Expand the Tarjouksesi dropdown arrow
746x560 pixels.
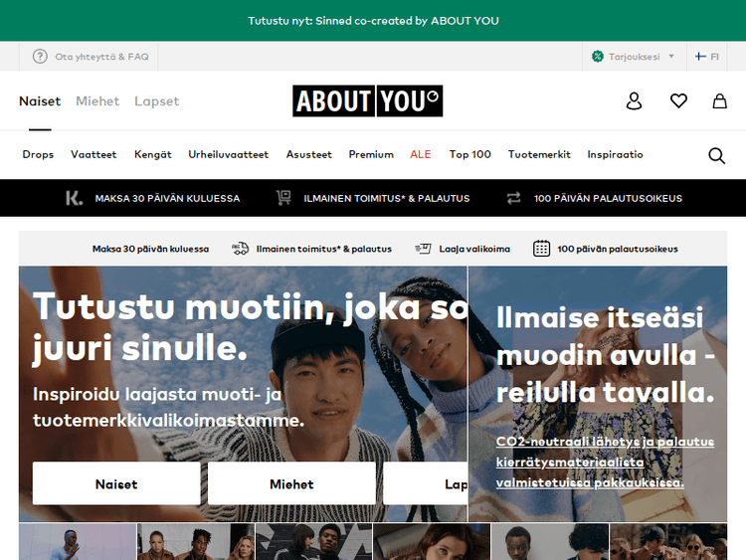[671, 56]
